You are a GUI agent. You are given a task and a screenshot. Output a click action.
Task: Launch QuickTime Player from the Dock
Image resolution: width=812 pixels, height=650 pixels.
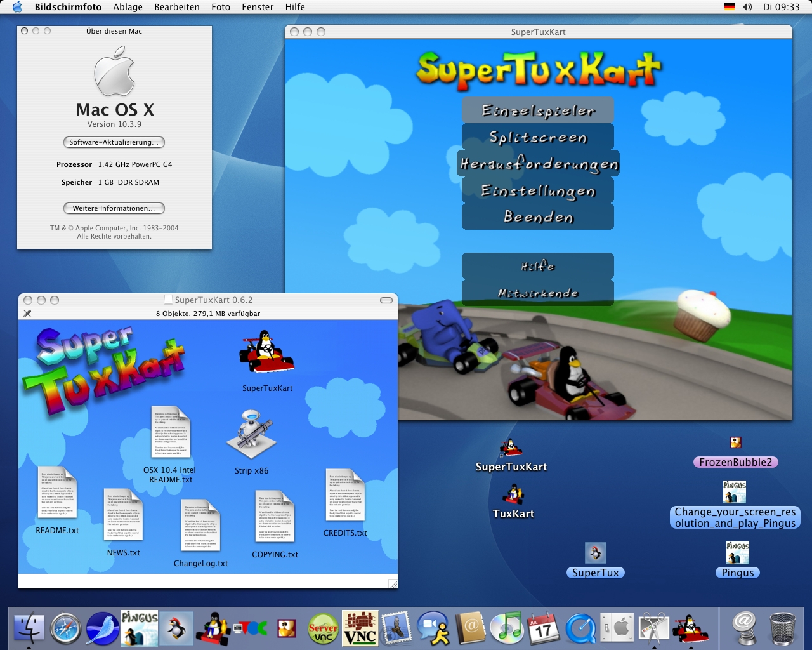580,629
